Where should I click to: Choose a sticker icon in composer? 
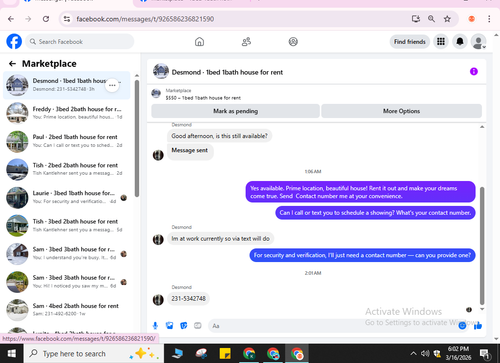click(184, 326)
